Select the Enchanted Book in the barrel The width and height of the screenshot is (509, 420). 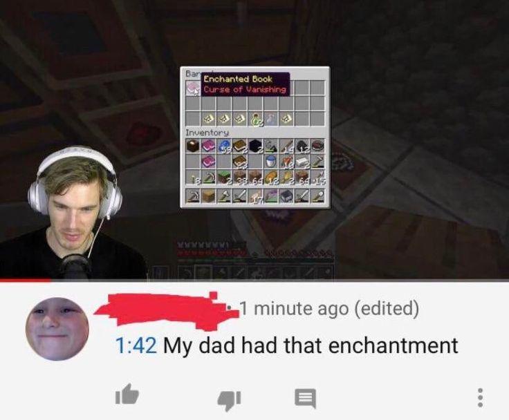(193, 88)
